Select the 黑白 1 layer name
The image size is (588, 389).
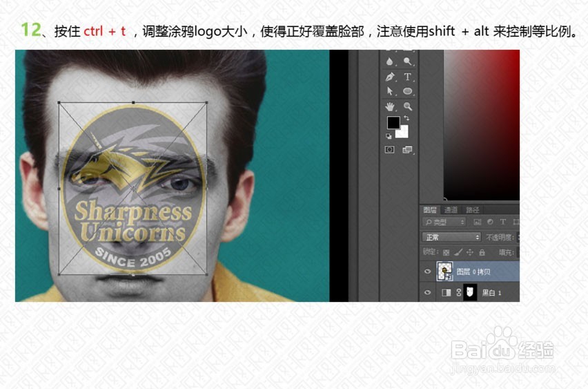pos(491,293)
